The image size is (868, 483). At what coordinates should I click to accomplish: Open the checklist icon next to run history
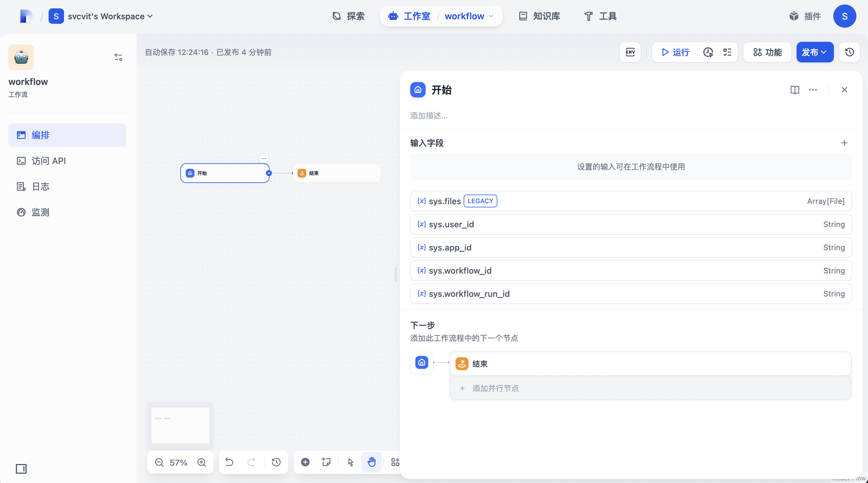pyautogui.click(x=727, y=52)
